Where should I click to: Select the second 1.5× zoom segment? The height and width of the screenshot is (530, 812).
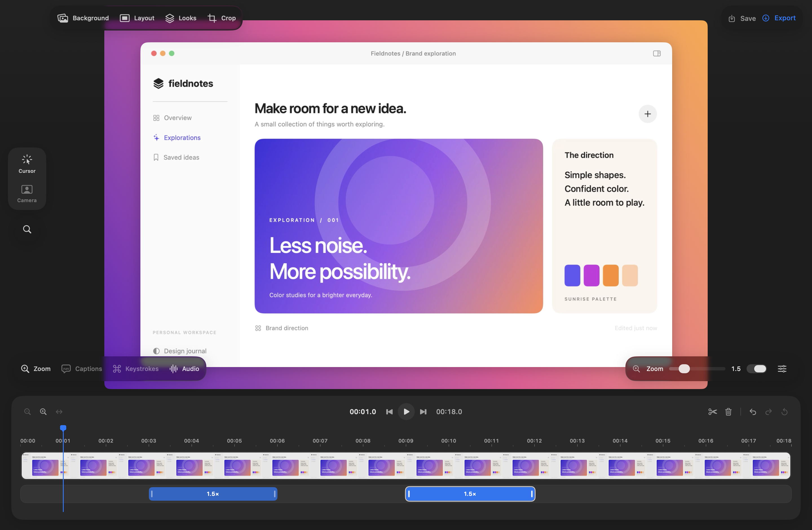point(470,494)
